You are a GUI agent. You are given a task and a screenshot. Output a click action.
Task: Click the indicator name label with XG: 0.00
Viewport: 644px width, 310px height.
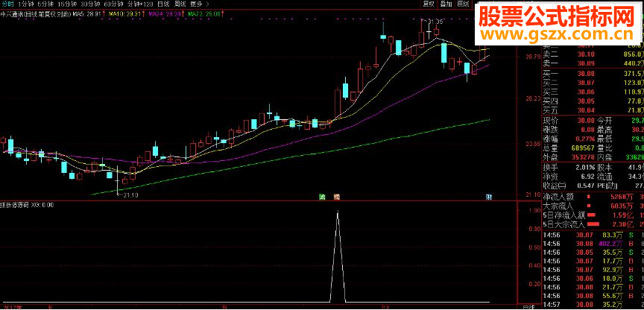point(27,204)
